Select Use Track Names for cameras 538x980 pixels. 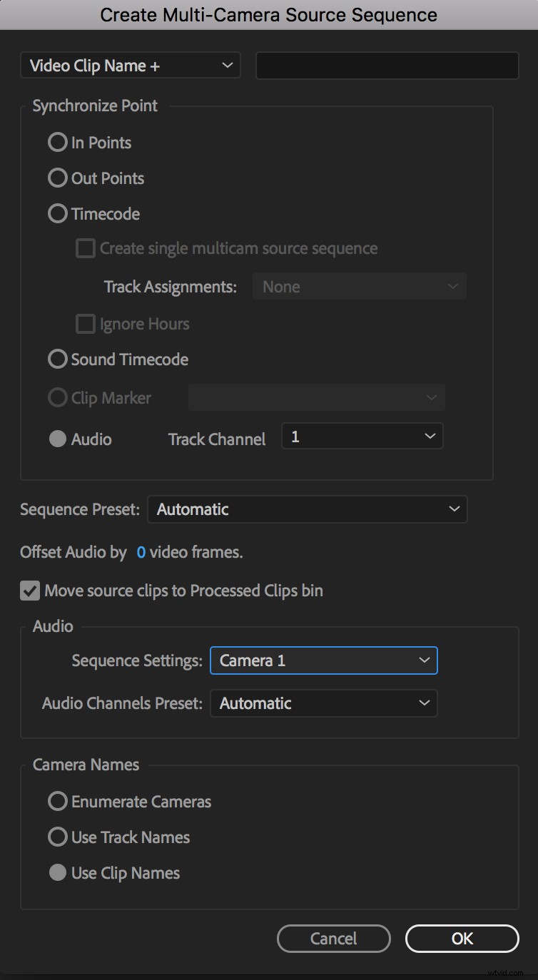click(57, 837)
